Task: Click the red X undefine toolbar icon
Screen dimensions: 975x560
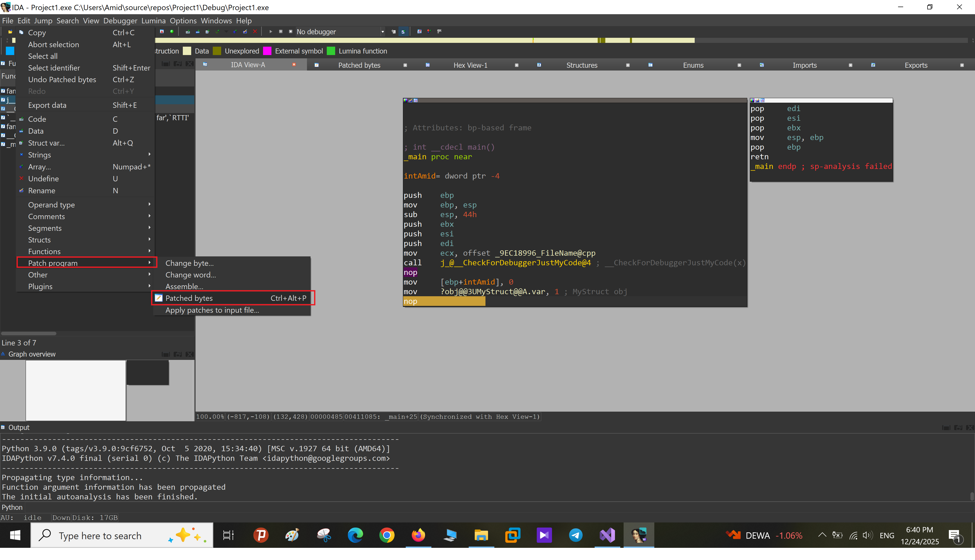Action: click(255, 31)
